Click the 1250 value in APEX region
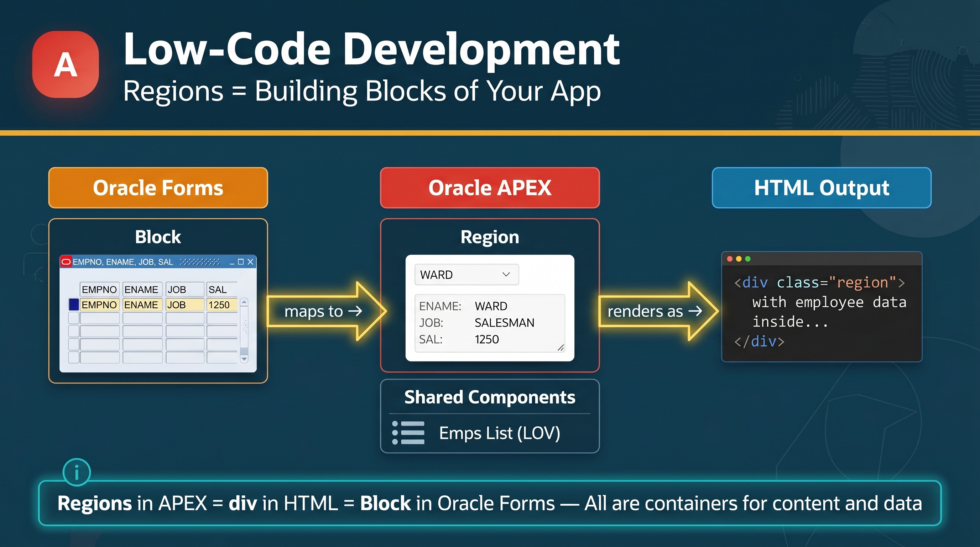This screenshot has height=547, width=980. [486, 339]
